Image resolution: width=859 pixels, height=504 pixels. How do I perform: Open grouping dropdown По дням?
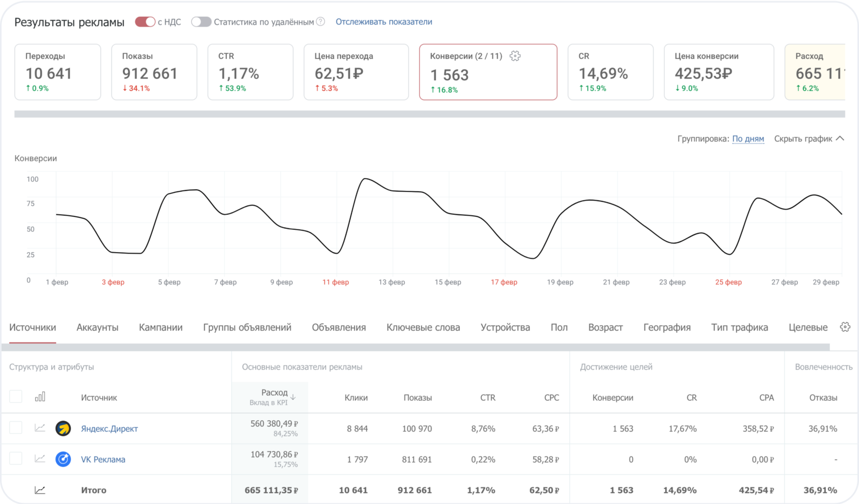tap(748, 139)
